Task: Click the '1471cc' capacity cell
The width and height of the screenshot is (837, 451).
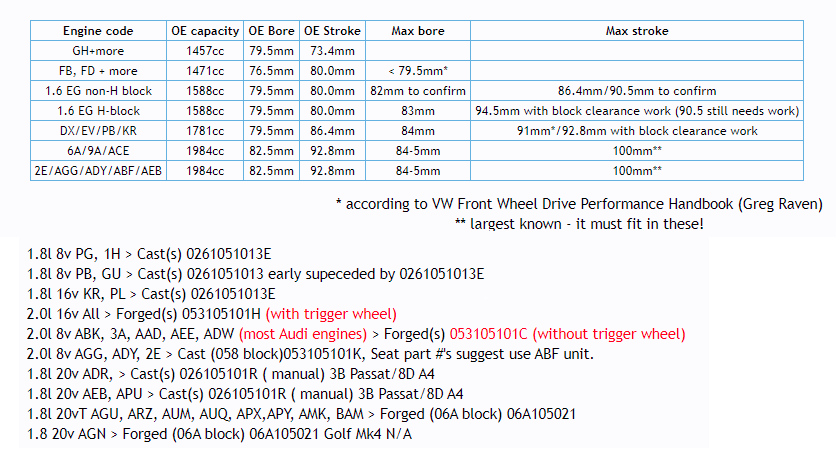Action: tap(205, 71)
